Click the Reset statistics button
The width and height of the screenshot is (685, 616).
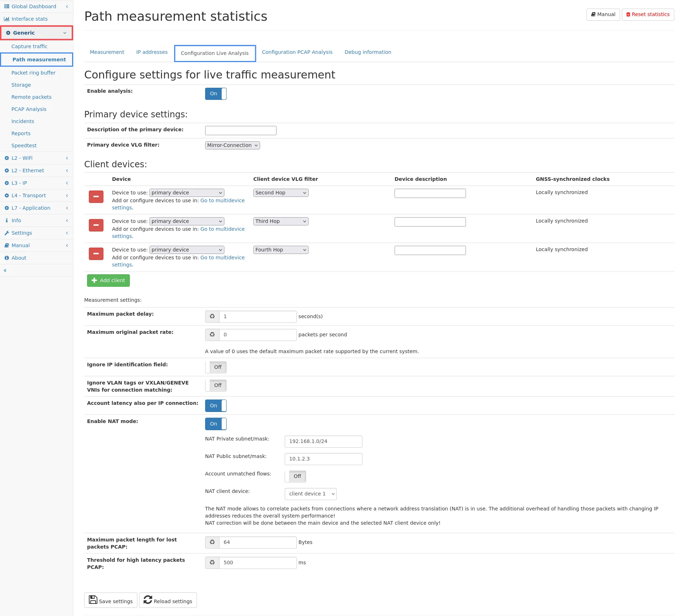pos(648,15)
